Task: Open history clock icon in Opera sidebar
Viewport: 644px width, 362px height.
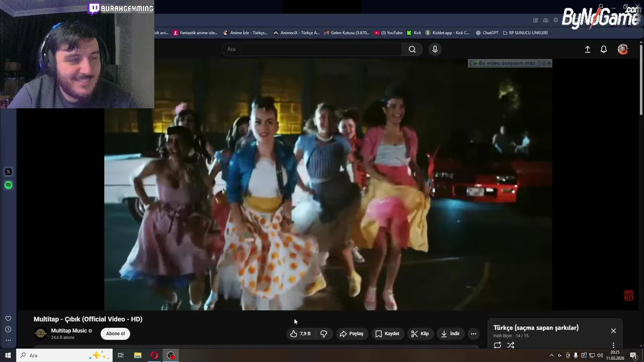Action: pos(8,329)
